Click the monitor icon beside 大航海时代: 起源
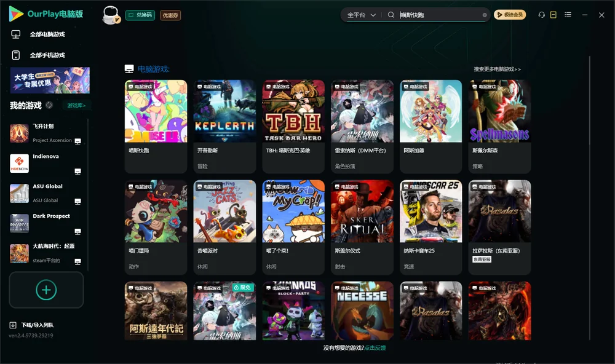 point(77,262)
